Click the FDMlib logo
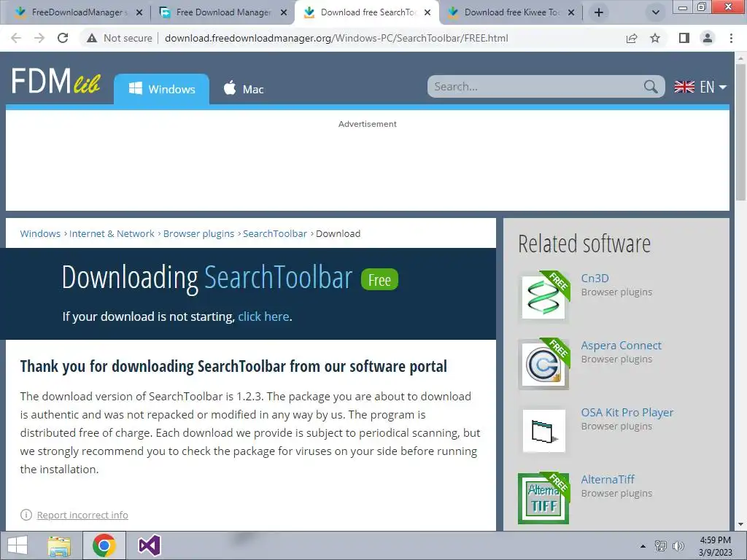This screenshot has height=560, width=747. (x=55, y=81)
